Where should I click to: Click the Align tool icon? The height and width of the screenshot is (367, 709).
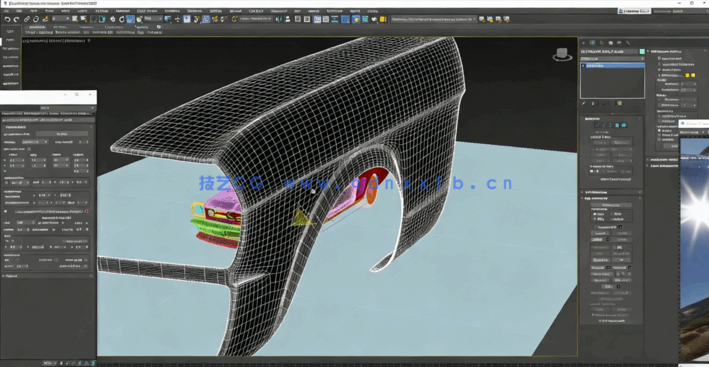point(287,19)
